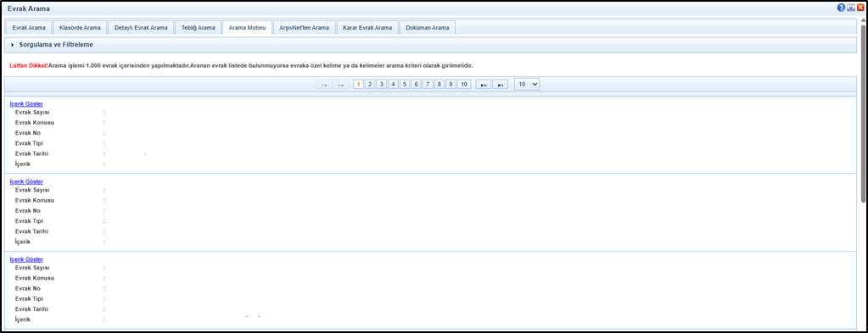Expand Sorgulama ve Filtreleme panel
This screenshot has height=333, width=868.
[x=12, y=45]
